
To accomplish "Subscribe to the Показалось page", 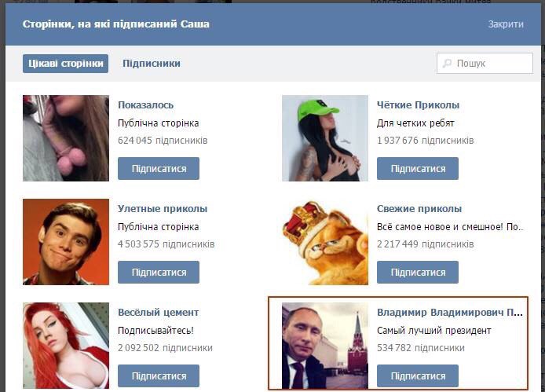I will pos(159,168).
